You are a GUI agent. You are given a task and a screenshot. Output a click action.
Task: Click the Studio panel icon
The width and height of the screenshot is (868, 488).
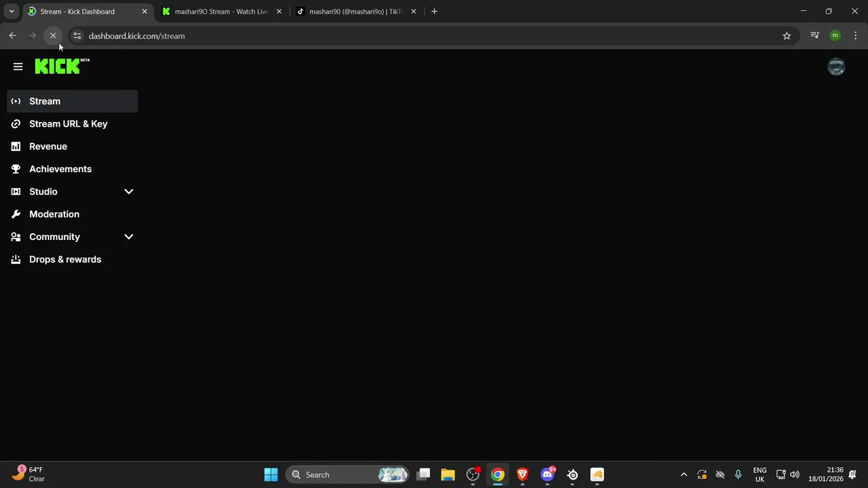[x=16, y=192]
